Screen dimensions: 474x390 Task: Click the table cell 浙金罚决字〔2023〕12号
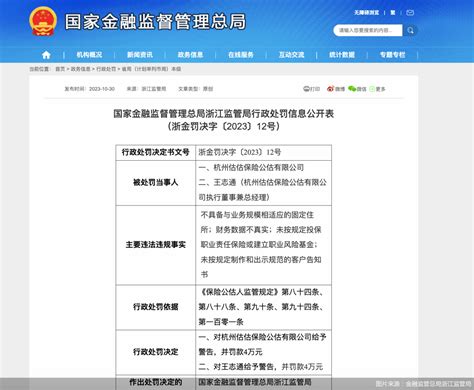(x=240, y=152)
